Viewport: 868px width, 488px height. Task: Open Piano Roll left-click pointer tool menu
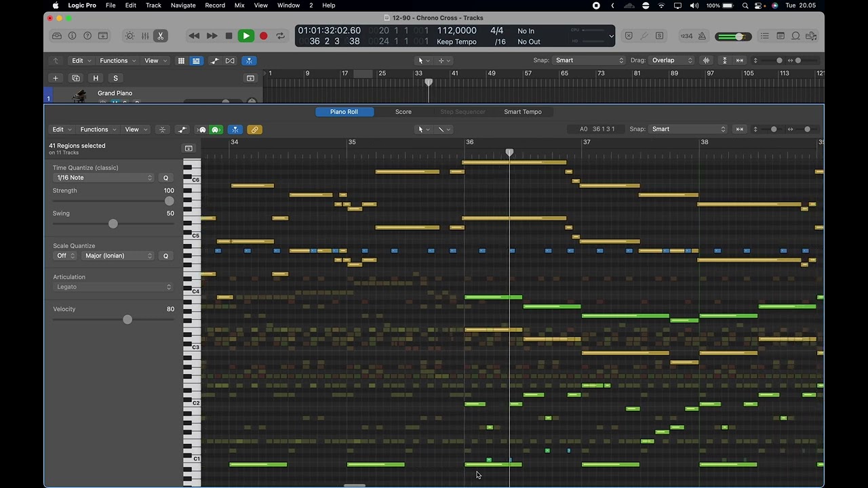[423, 129]
